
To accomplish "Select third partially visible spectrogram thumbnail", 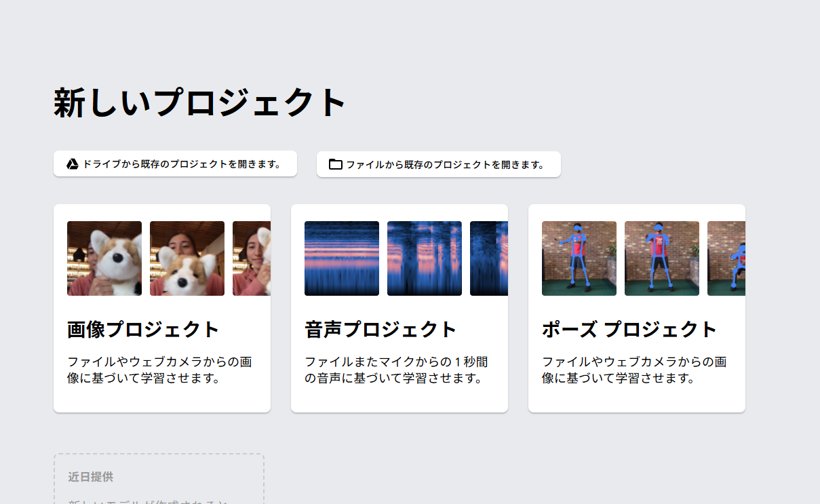I will coord(489,258).
